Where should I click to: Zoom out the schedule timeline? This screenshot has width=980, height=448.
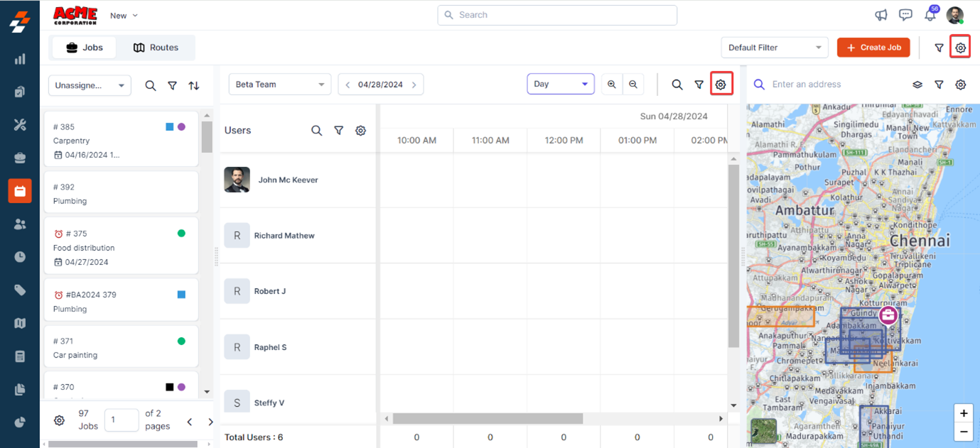[633, 84]
